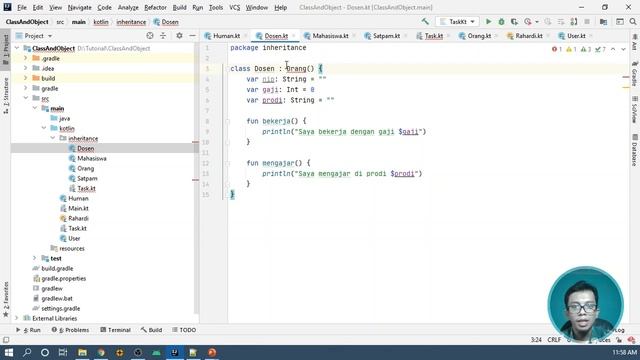Open Windows taskbar search

27,352
